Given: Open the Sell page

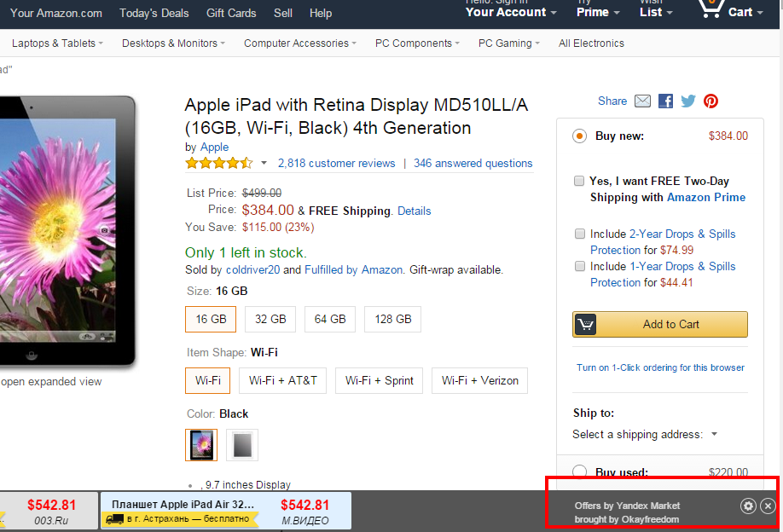Looking at the screenshot, I should pos(282,13).
